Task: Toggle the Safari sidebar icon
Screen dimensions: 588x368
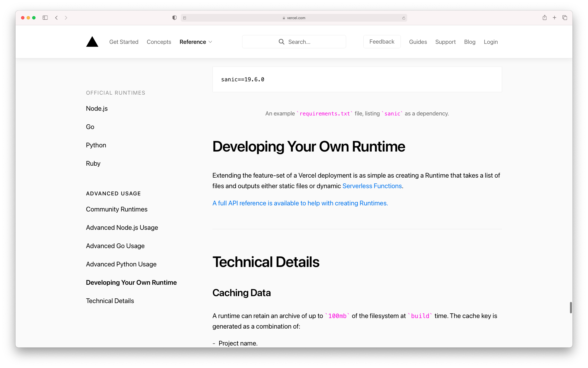Action: [45, 18]
